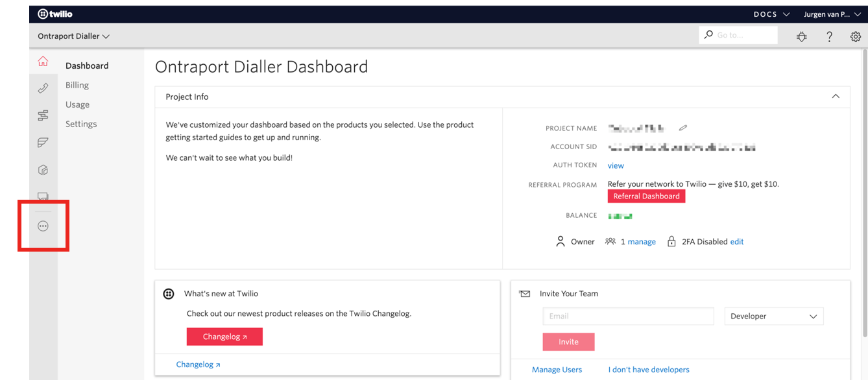Collapse the Project Info panel chevron

836,96
